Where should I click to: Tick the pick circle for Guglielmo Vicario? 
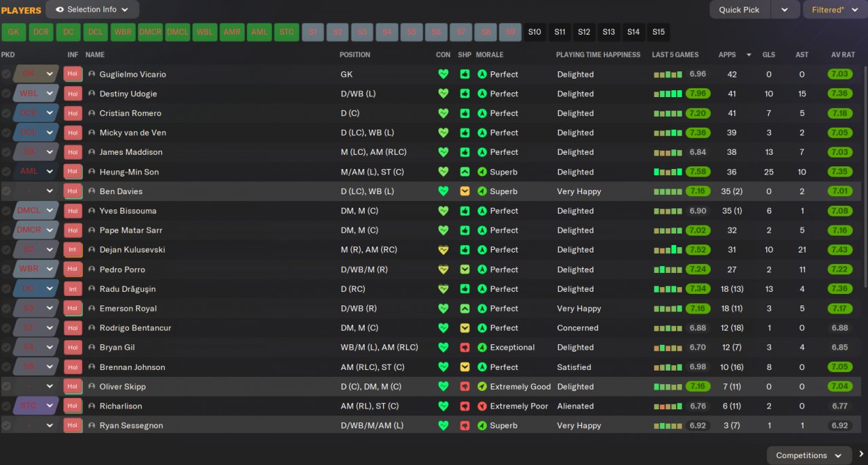click(x=6, y=74)
